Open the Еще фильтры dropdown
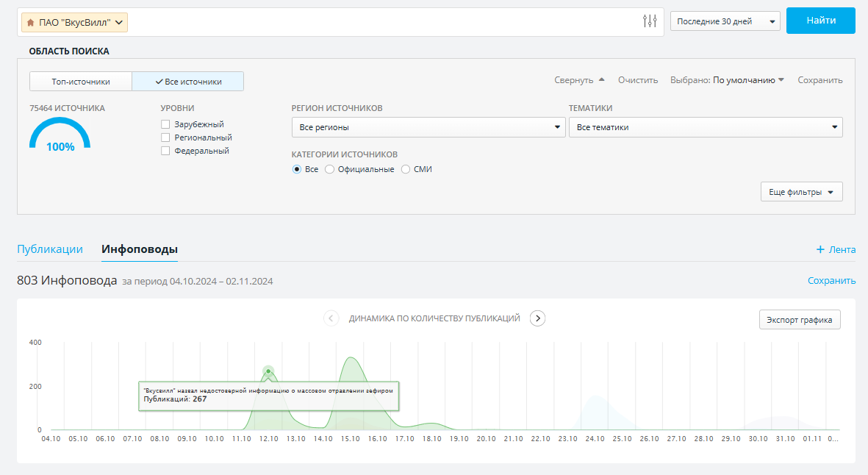Viewport: 868px width, 475px height. [x=802, y=192]
